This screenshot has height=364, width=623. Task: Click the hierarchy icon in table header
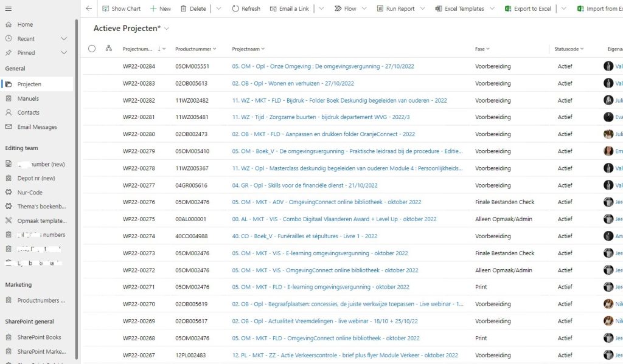tap(109, 49)
